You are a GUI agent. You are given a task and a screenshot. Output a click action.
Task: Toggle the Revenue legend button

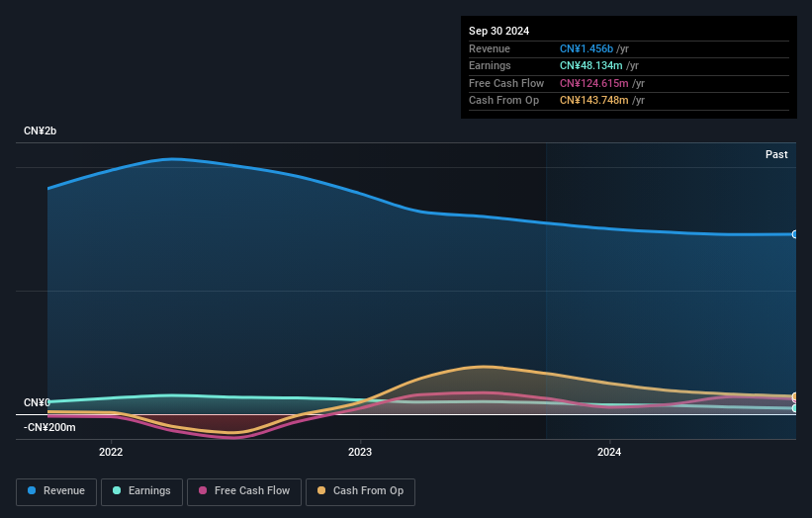[x=56, y=491]
